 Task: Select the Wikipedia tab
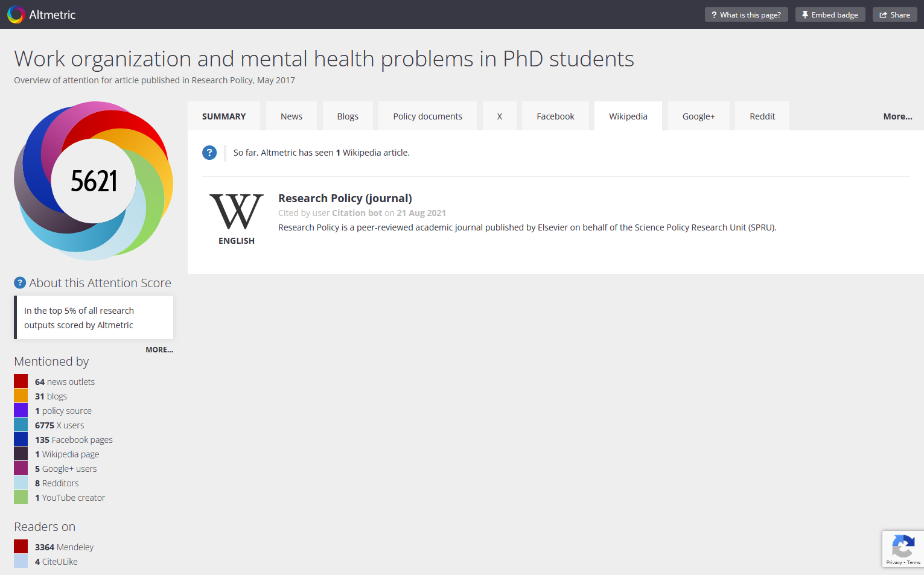(x=628, y=116)
